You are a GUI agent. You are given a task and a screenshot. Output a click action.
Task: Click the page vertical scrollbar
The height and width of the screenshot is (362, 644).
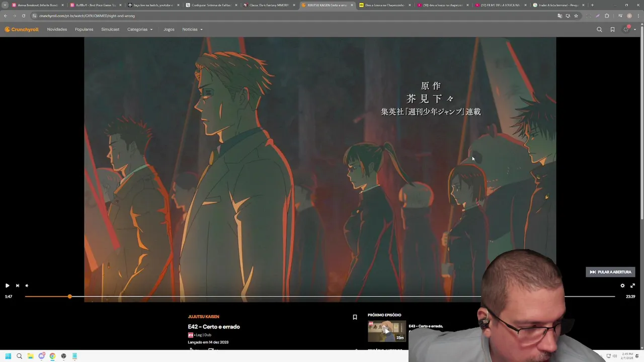[641, 123]
